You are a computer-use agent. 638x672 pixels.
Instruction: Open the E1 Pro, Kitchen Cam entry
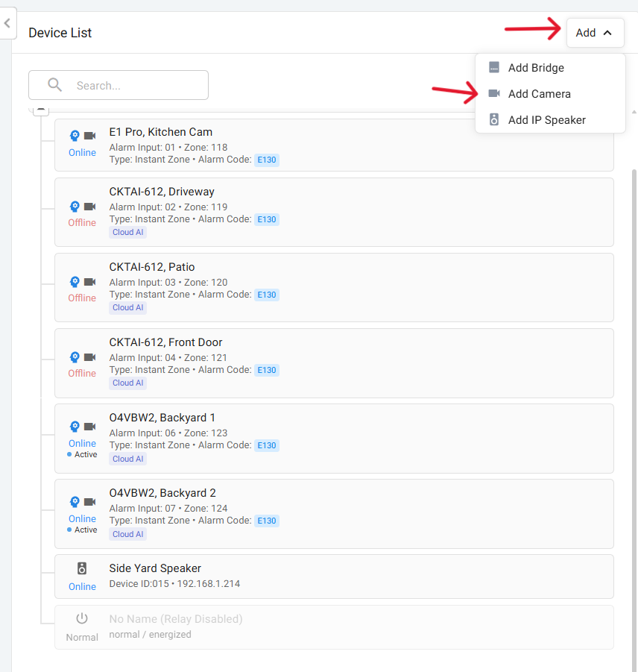point(160,132)
